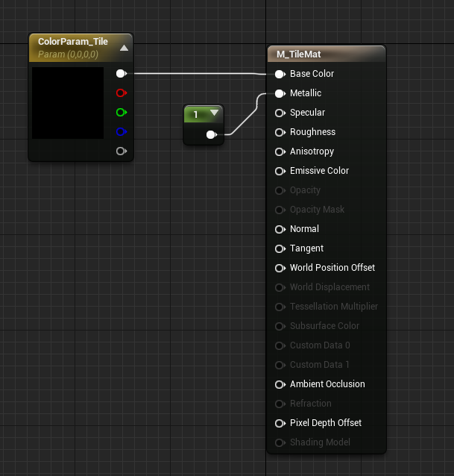Screen dimensions: 454x476
Task: Click the Roughness input pin
Action: (280, 132)
